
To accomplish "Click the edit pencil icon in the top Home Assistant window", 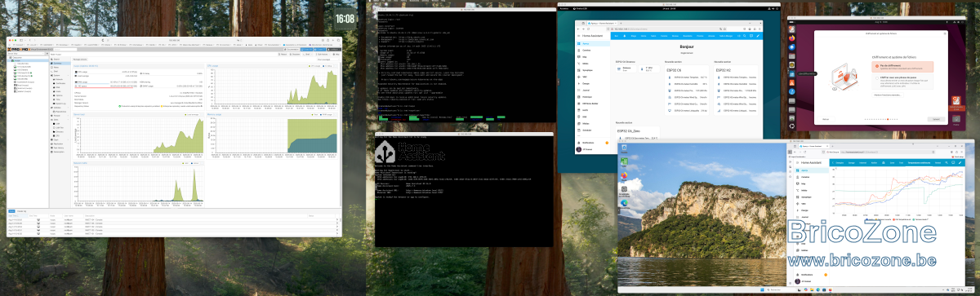I will coord(758,36).
